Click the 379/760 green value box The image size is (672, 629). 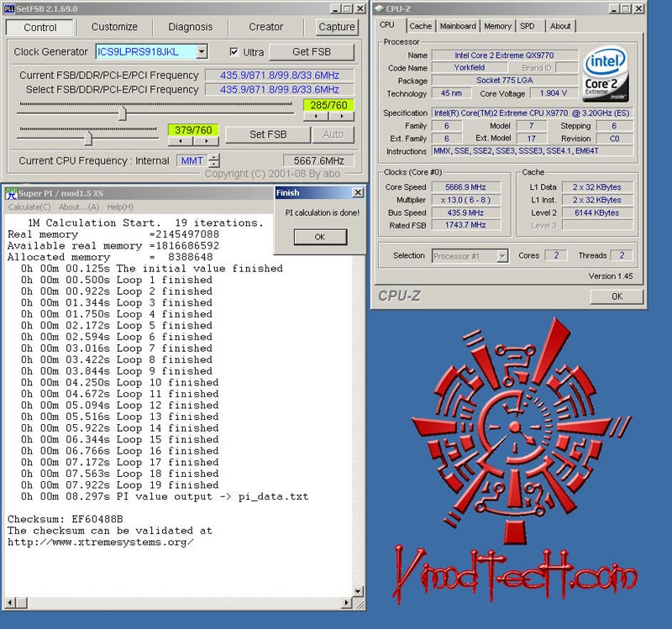coord(193,130)
